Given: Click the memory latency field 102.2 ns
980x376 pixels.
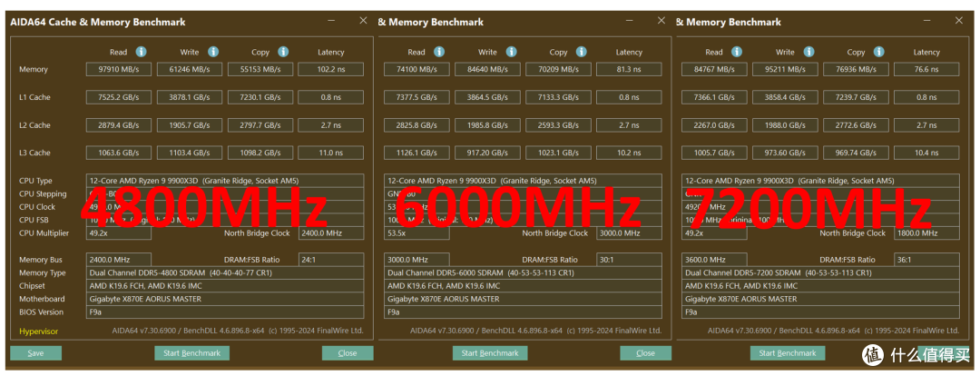Looking at the screenshot, I should 330,69.
